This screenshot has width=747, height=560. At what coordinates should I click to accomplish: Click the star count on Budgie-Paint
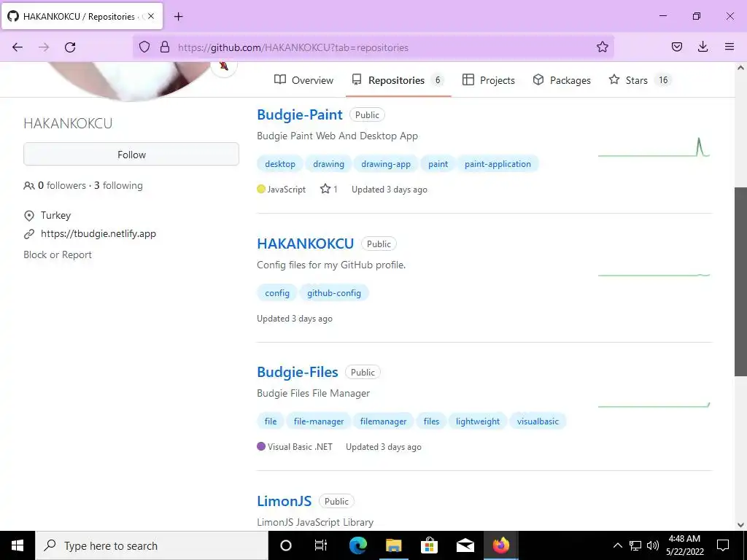(329, 189)
